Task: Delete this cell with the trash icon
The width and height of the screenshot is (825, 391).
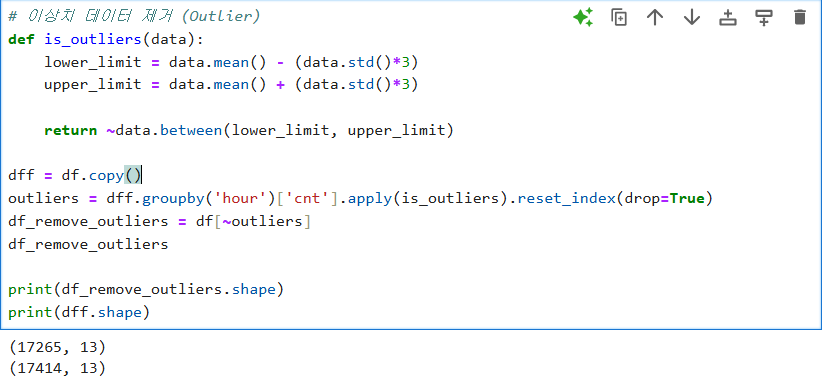Action: click(x=799, y=17)
